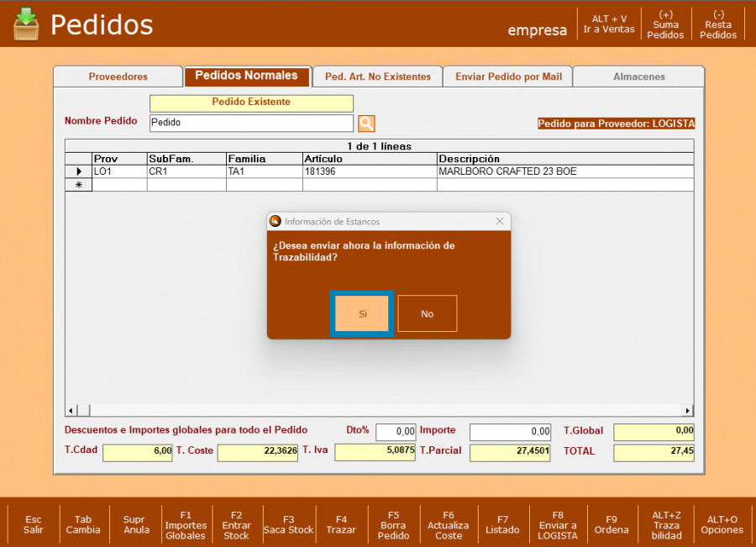Select the Ped. Art. No Existentes tab
Image resolution: width=756 pixels, height=547 pixels.
coord(377,76)
